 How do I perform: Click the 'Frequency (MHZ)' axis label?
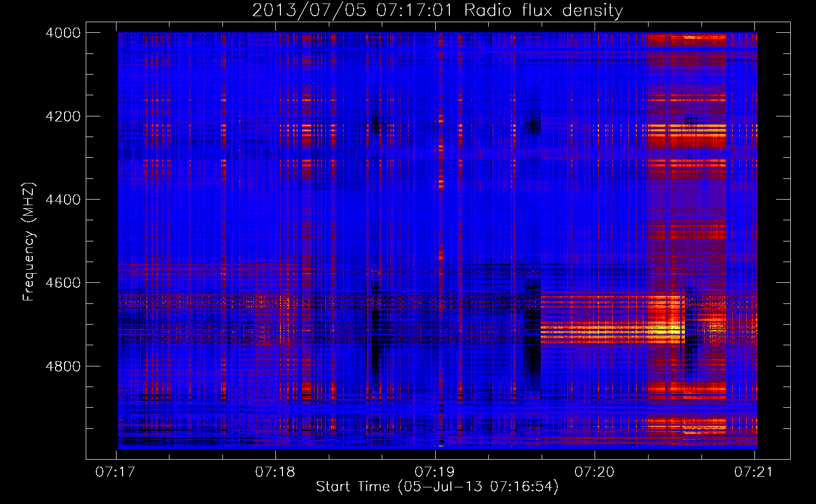click(29, 242)
